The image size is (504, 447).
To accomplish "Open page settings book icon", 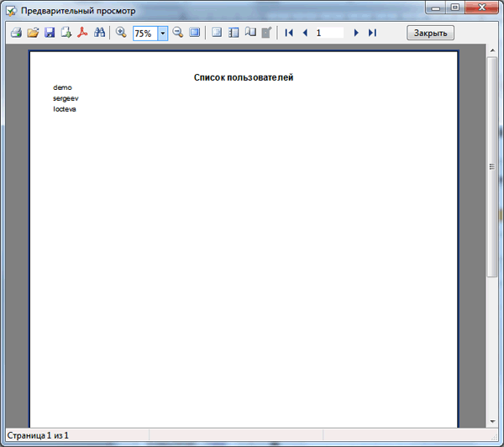I will coord(250,32).
